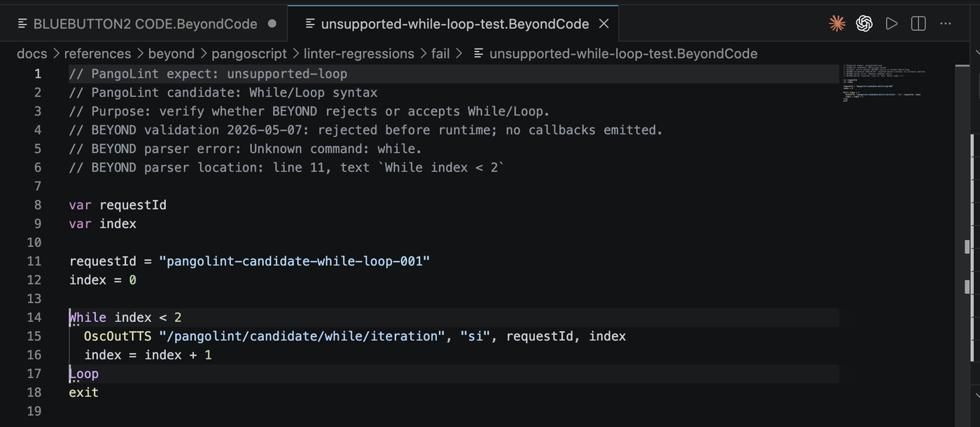980x427 pixels.
Task: Open the Claude Code starburst icon
Action: click(836, 24)
